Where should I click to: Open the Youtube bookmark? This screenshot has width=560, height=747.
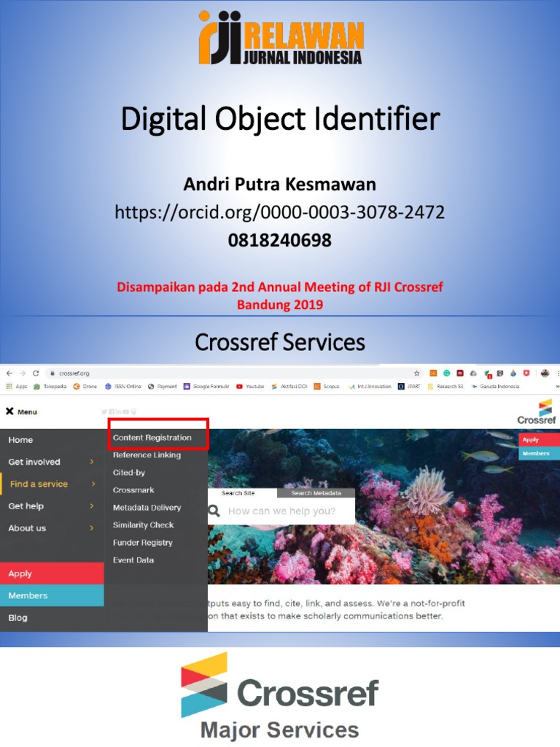(250, 387)
